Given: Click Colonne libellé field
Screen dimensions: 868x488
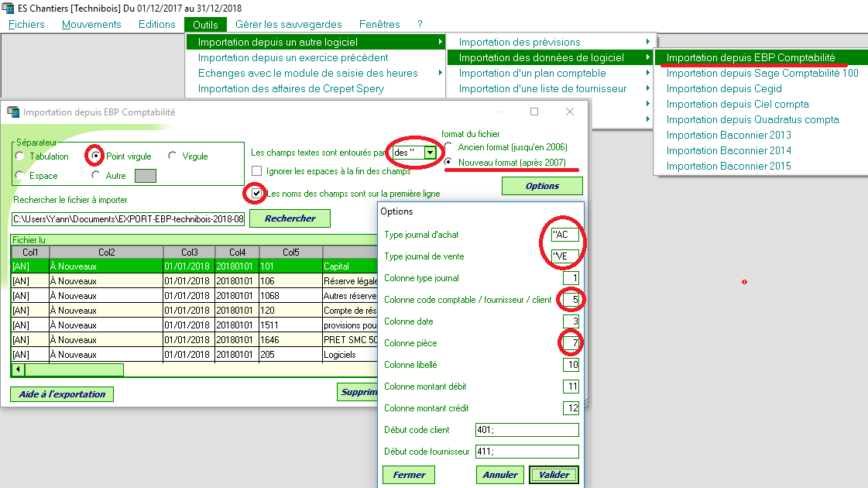Looking at the screenshot, I should [x=571, y=365].
